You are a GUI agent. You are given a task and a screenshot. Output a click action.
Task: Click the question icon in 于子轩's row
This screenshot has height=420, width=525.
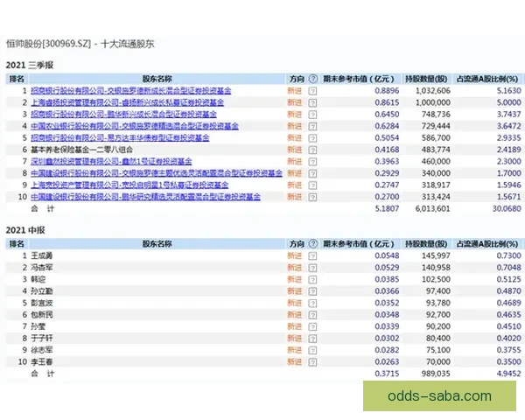(x=312, y=339)
